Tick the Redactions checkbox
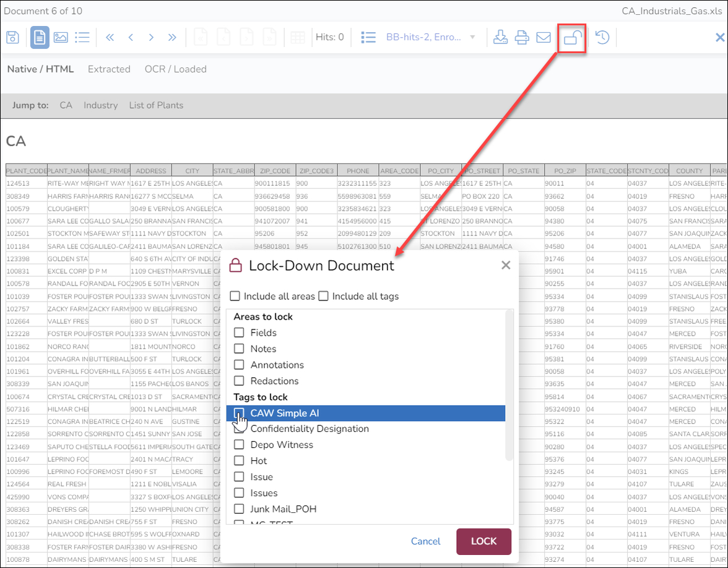The height and width of the screenshot is (568, 728). [239, 381]
